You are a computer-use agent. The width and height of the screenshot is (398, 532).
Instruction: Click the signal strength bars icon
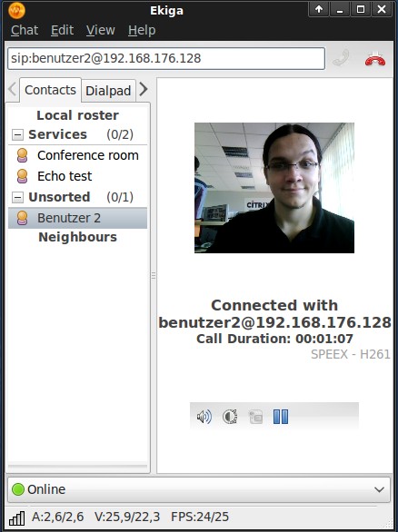click(x=16, y=517)
